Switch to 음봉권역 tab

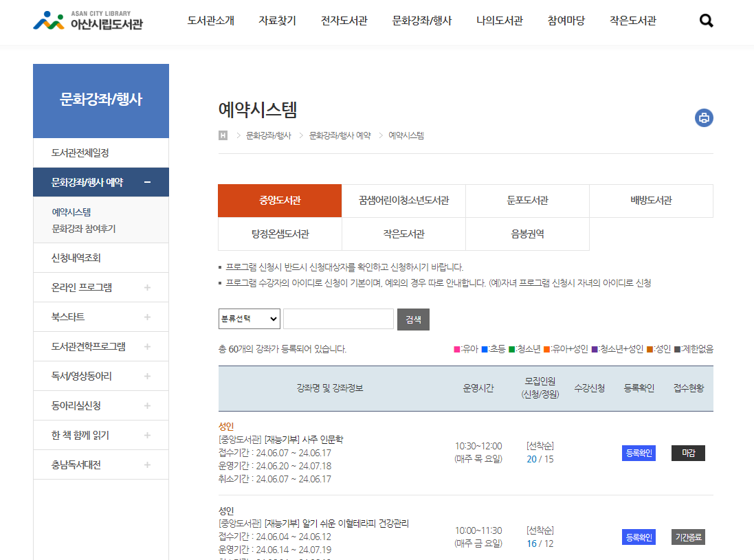(527, 234)
